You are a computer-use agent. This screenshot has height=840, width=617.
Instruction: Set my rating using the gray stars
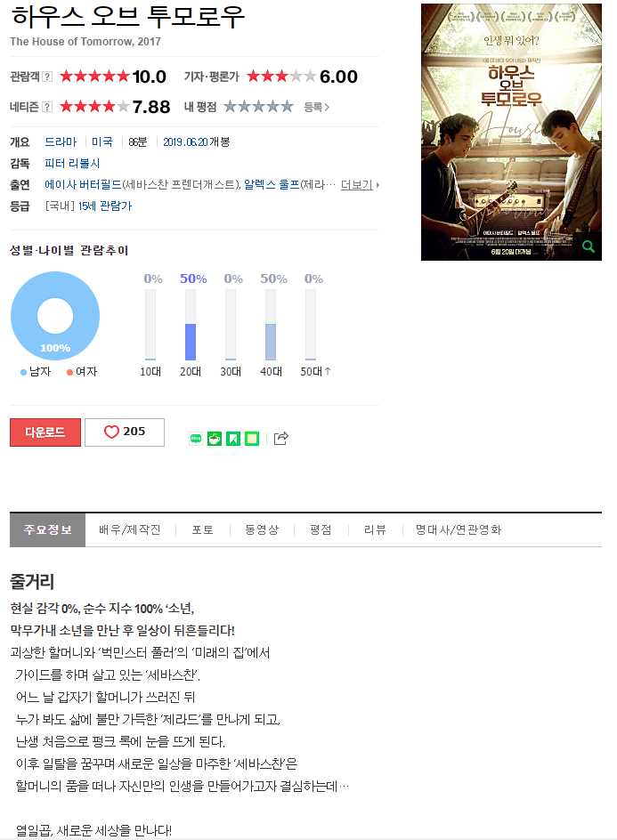(258, 107)
